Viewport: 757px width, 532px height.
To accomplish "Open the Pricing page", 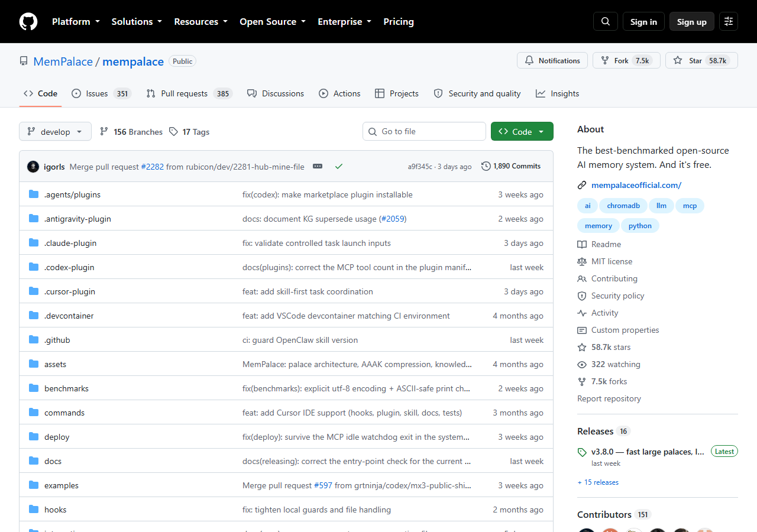I will (399, 21).
